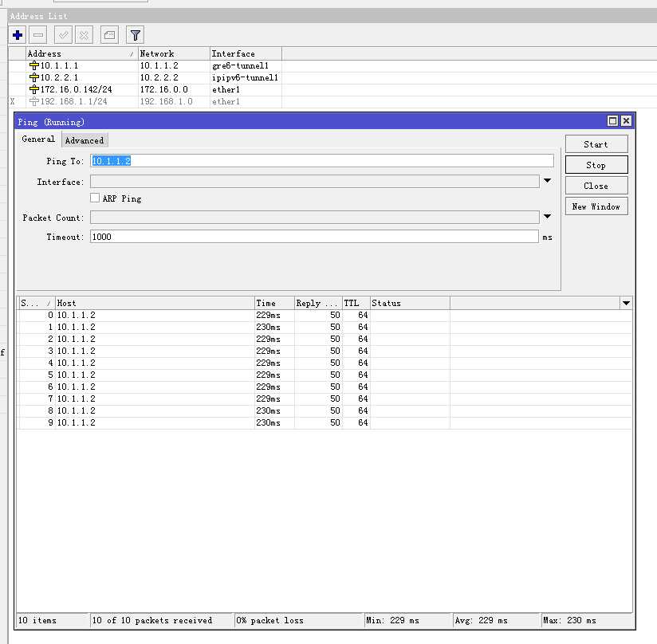
Task: Sort Address List by Interface column header
Action: tap(246, 53)
